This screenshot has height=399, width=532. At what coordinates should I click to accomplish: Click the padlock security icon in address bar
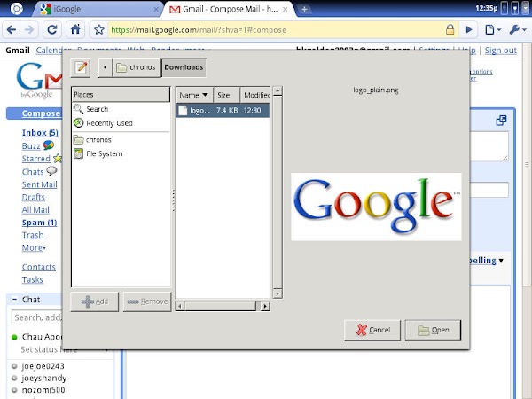click(x=450, y=29)
